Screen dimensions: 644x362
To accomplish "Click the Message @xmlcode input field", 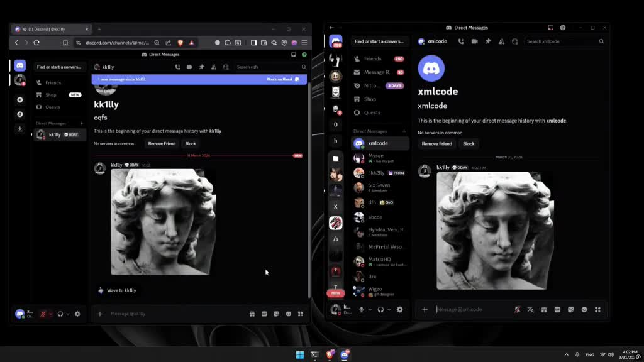I will (472, 309).
